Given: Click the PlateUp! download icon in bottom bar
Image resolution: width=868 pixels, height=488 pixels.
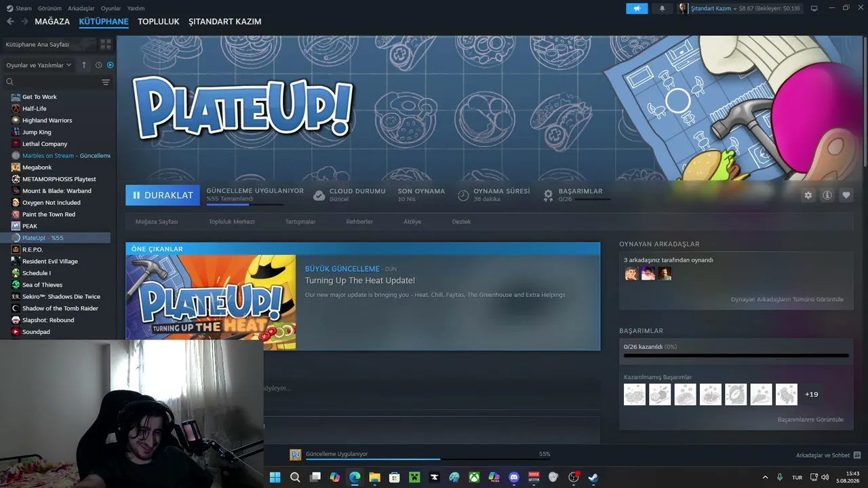Looking at the screenshot, I should point(296,455).
